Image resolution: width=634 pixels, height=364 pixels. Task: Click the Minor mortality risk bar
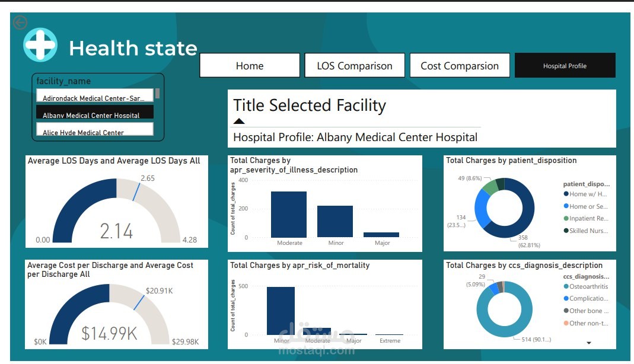pos(281,311)
